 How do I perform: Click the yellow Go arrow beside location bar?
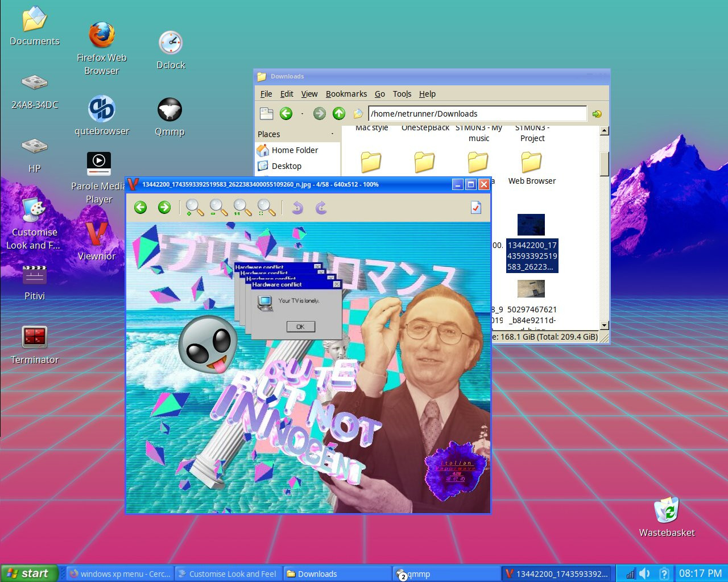pos(596,113)
